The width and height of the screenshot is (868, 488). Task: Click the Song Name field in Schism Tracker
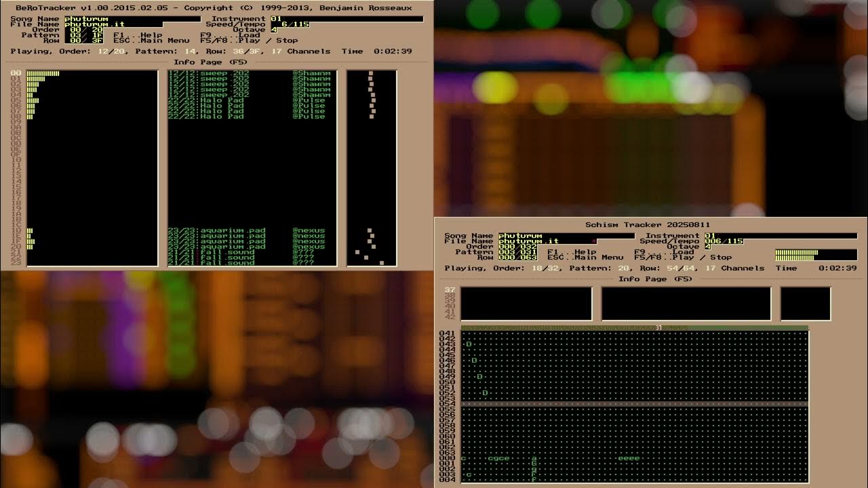point(566,236)
